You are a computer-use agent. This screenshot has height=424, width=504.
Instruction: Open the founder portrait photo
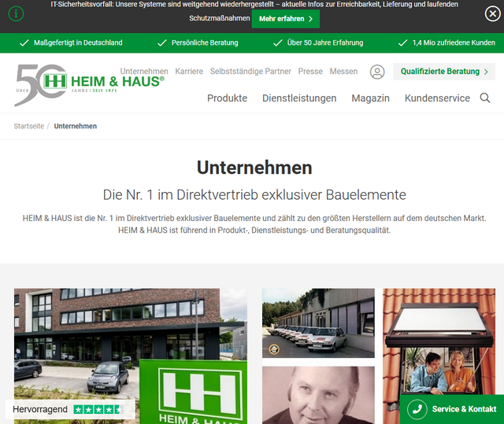[318, 395]
